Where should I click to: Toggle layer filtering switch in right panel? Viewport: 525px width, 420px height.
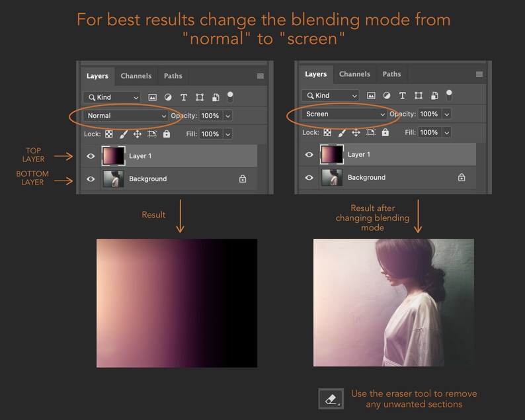click(x=449, y=95)
